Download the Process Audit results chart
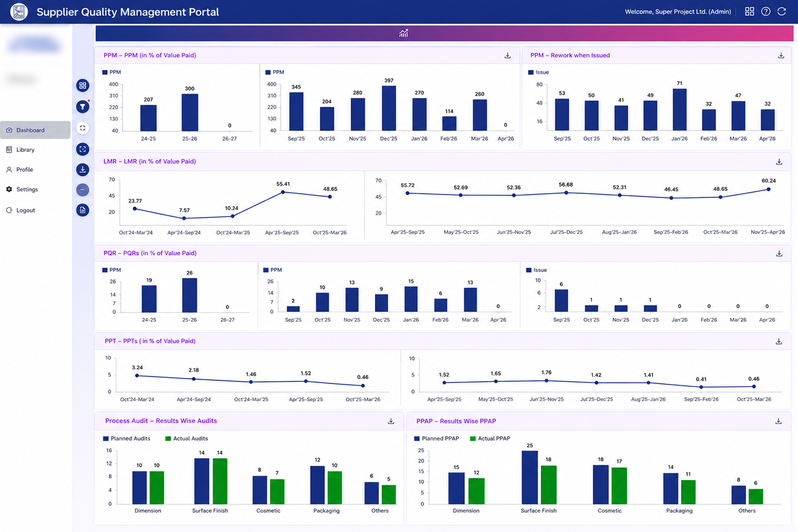Viewport: 798px width, 532px height. [391, 421]
